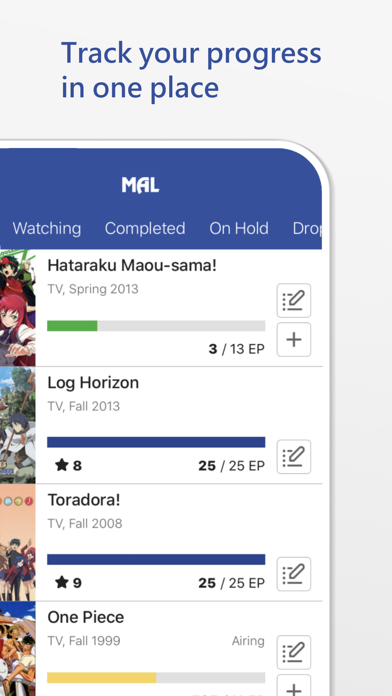The height and width of the screenshot is (696, 392).
Task: Select Toradora!'s '25 / 25 EP' count
Action: (232, 583)
